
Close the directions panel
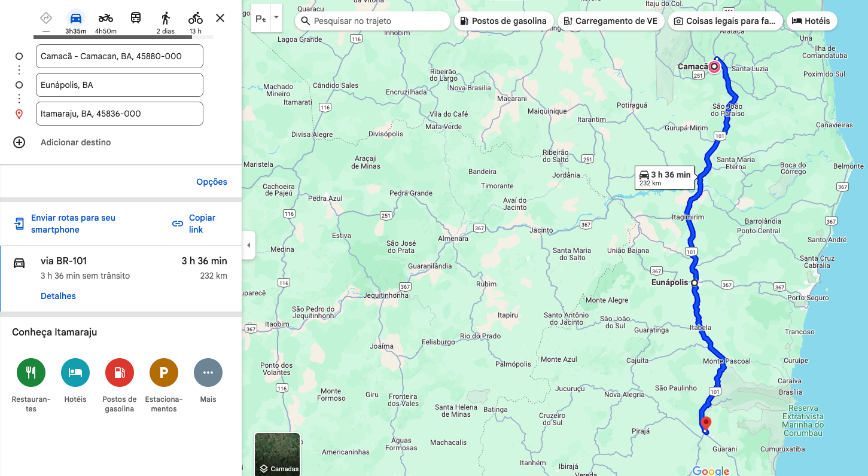click(220, 18)
